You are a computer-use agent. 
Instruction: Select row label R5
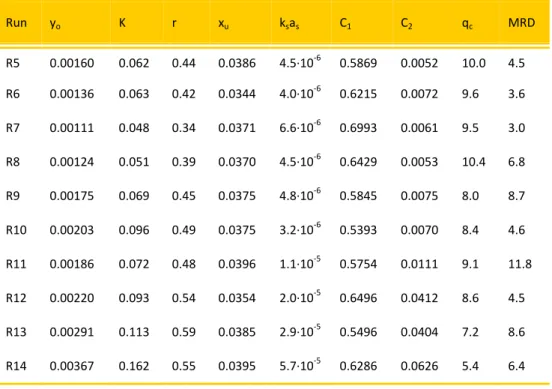pyautogui.click(x=13, y=63)
